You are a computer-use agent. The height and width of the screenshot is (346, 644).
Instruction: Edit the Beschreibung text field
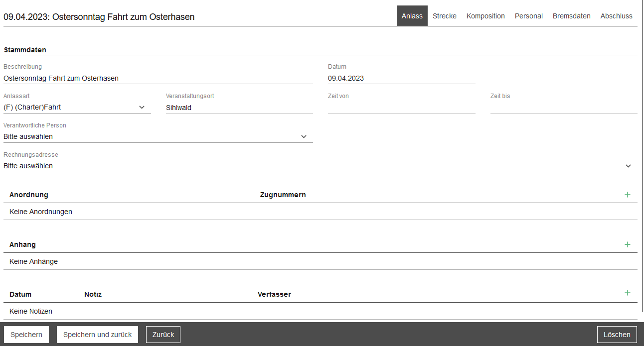(x=158, y=78)
